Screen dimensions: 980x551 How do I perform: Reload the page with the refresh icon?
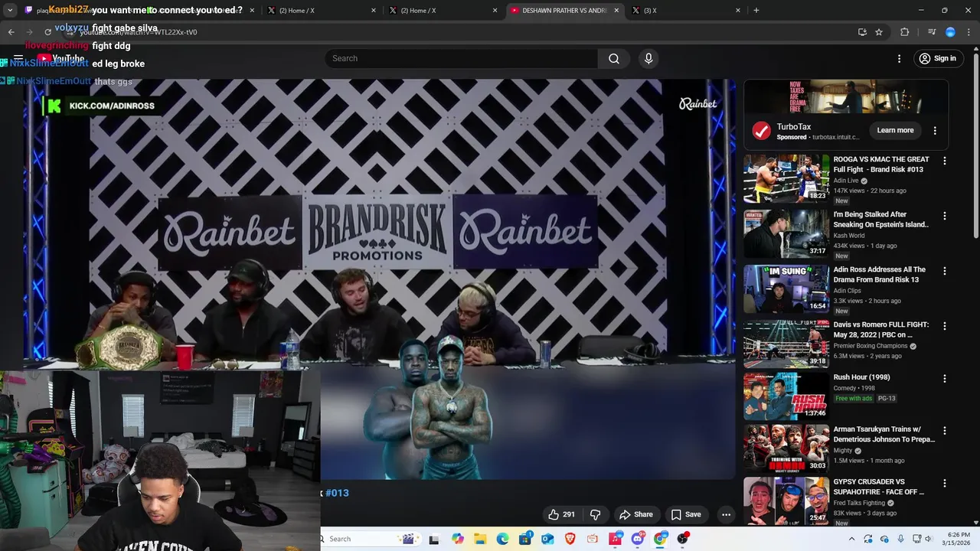(x=47, y=32)
